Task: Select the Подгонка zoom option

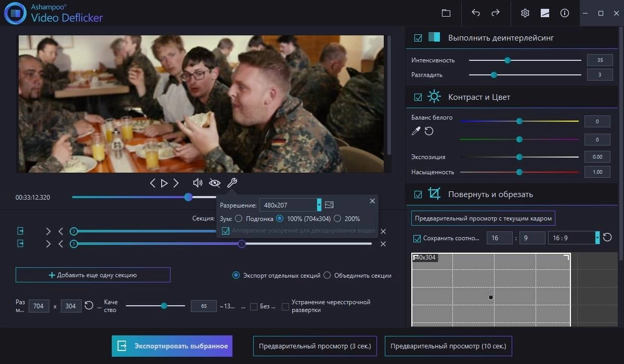Action: (239, 218)
